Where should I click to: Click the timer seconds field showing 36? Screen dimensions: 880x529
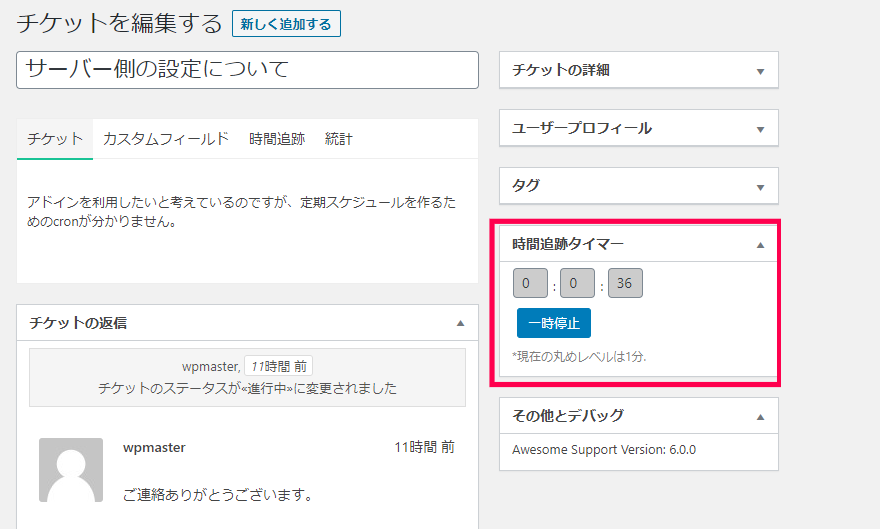(625, 284)
